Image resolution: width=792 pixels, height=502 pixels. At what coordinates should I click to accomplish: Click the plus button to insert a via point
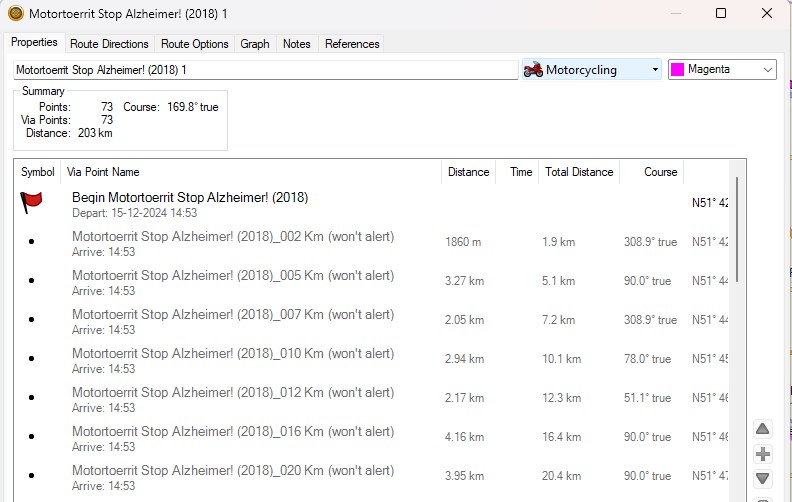[763, 454]
